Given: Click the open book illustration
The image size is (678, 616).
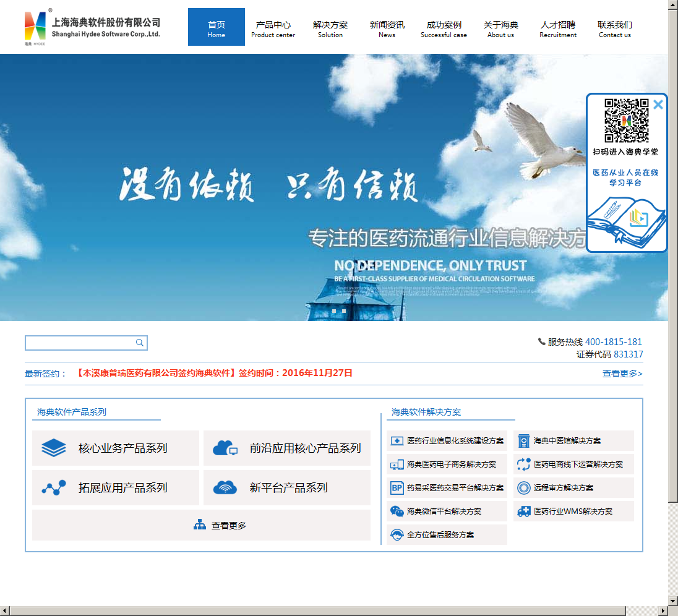Looking at the screenshot, I should coord(626,222).
